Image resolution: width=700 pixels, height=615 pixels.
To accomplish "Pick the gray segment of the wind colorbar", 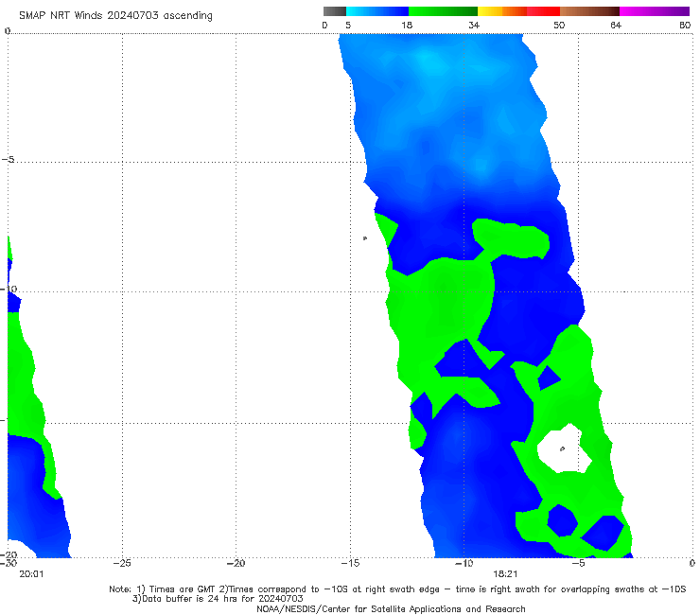I will click(x=335, y=11).
